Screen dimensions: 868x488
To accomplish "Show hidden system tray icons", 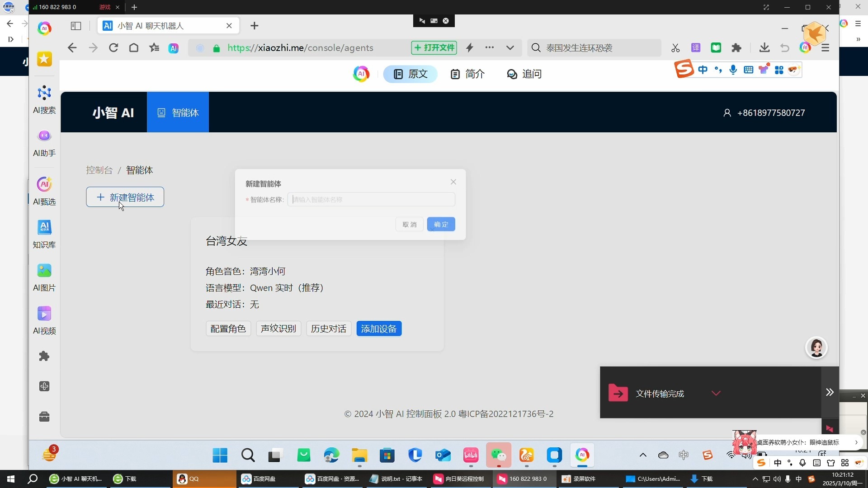I will [x=642, y=455].
